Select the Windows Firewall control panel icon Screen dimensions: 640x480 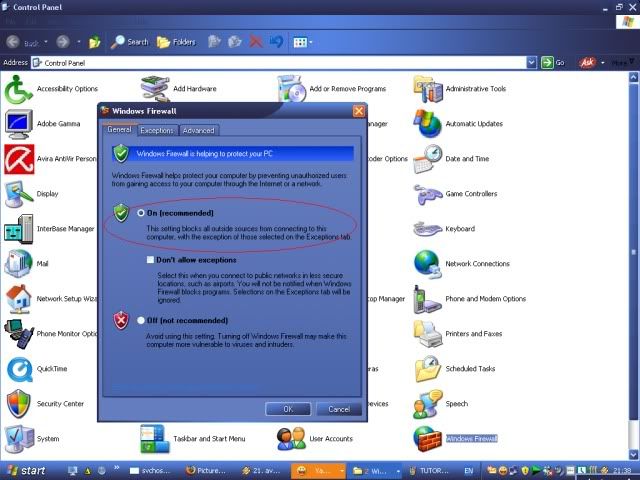[428, 439]
